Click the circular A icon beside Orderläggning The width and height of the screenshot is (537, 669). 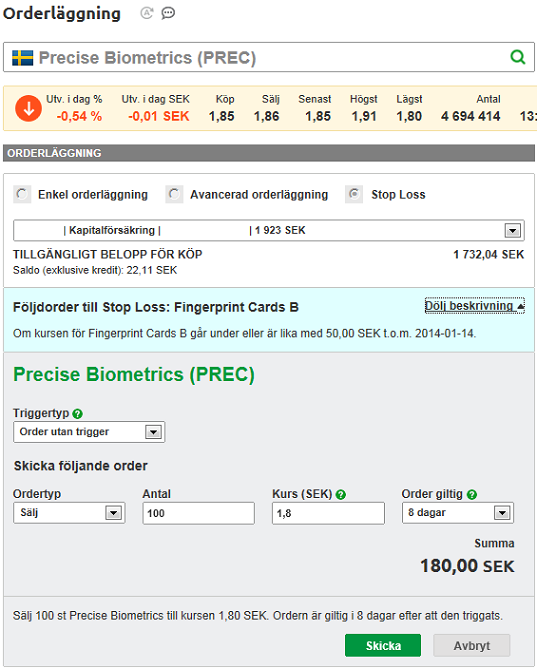[147, 13]
